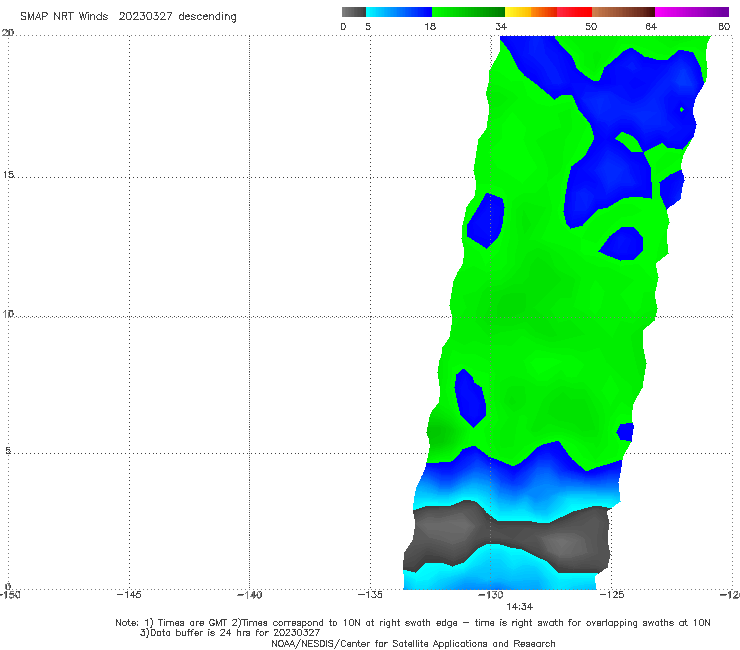This screenshot has width=740, height=650.
Task: Click the magenta 64-80 colorbar segment
Action: [692, 12]
